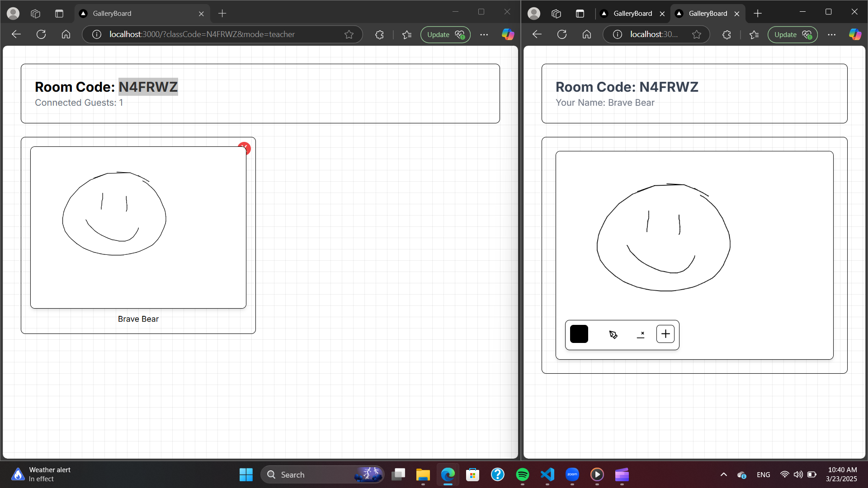The height and width of the screenshot is (488, 868).
Task: Open Favorites list in right browser toolbar
Action: coord(754,34)
